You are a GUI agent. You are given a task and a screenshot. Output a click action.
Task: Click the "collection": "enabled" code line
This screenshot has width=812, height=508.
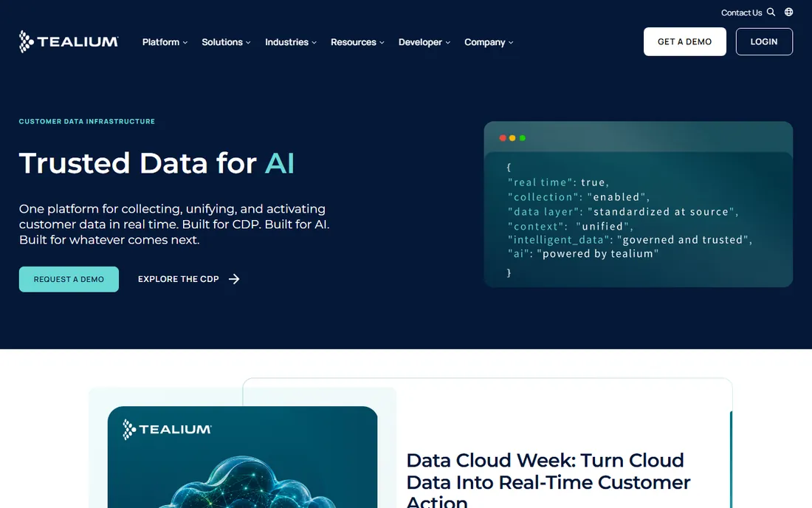pyautogui.click(x=579, y=197)
